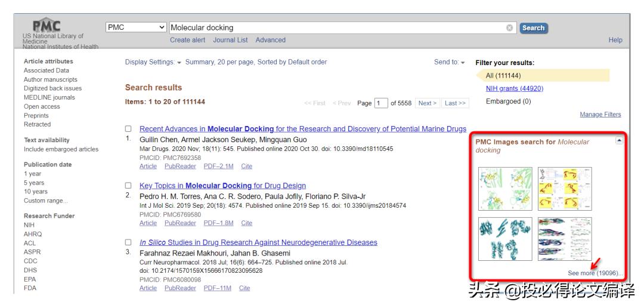The height and width of the screenshot is (308, 644).
Task: Go to the Next results page
Action: tap(427, 103)
